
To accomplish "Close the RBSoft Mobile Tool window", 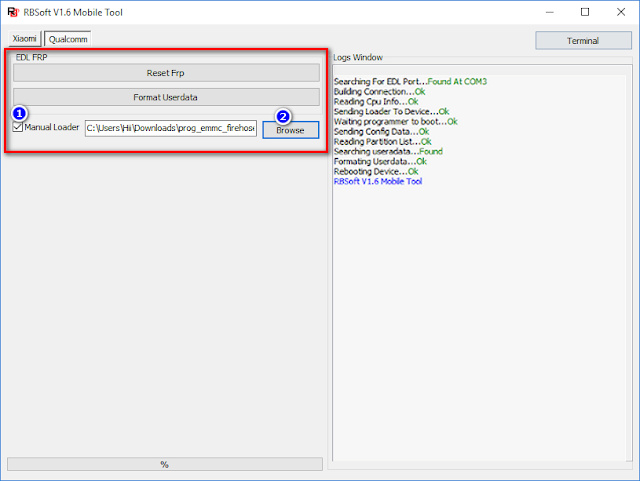I will 621,12.
